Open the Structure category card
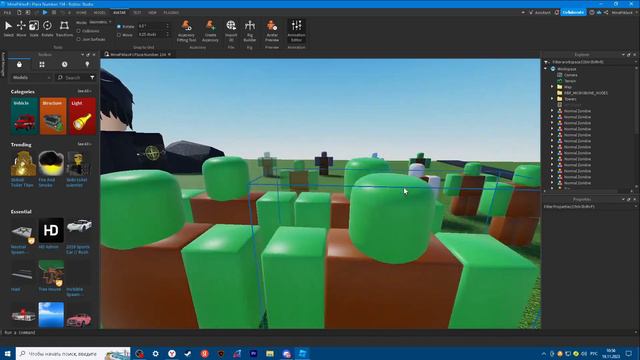 [53, 116]
